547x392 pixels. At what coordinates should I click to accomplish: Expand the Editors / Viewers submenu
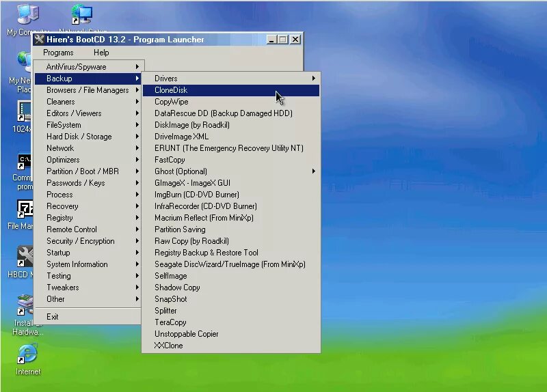click(x=89, y=113)
